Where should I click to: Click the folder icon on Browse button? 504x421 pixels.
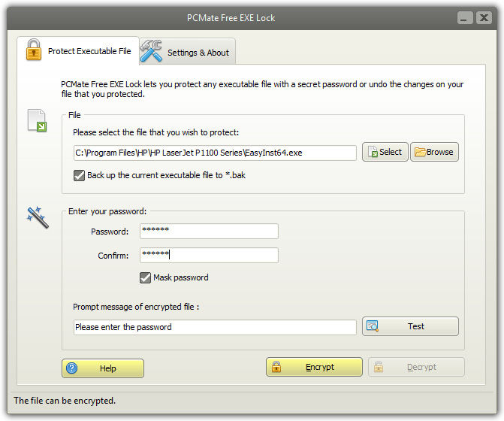pyautogui.click(x=420, y=152)
